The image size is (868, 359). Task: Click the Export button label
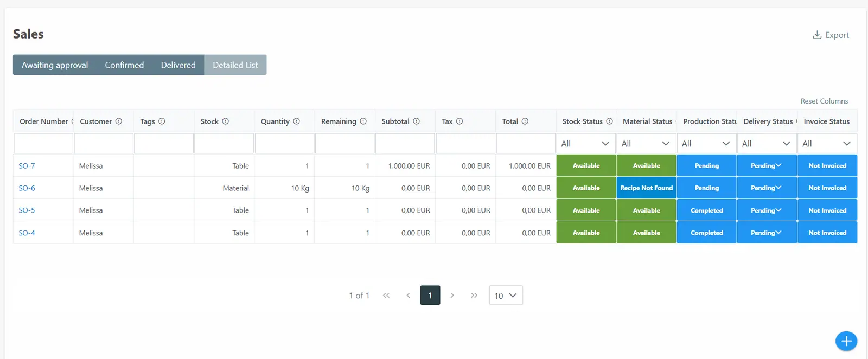(837, 35)
